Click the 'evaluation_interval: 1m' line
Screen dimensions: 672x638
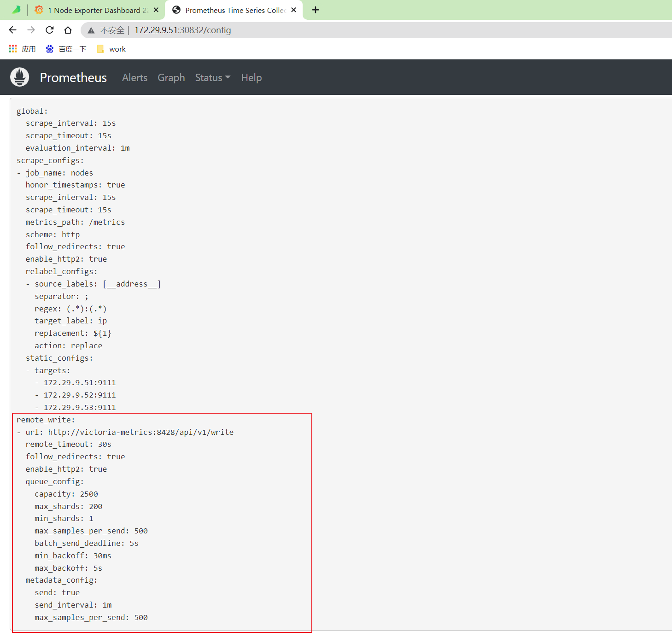(78, 148)
